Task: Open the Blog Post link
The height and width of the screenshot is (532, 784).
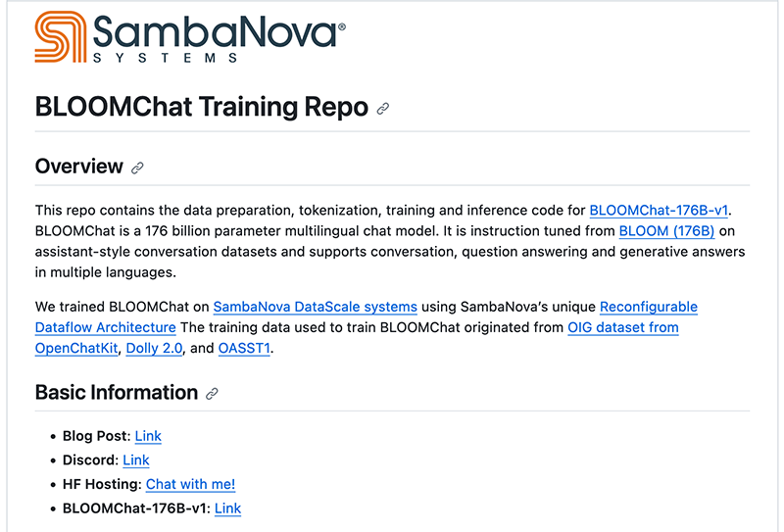Action: [148, 436]
